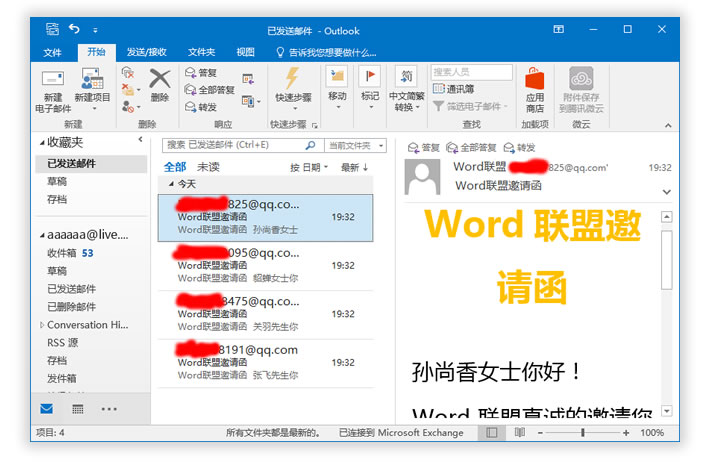The width and height of the screenshot is (710, 462).
Task: Open the email sent to 8191@qq.com
Action: pos(265,362)
